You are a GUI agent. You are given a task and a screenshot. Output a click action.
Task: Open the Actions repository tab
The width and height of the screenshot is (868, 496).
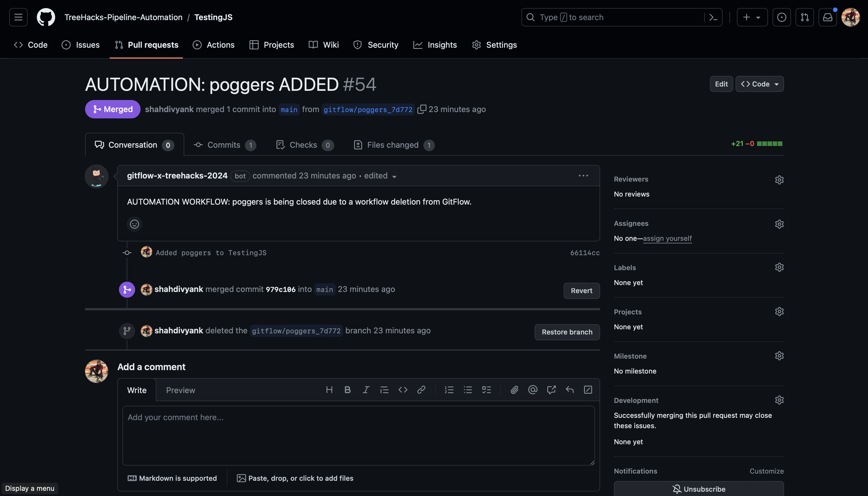pyautogui.click(x=214, y=45)
